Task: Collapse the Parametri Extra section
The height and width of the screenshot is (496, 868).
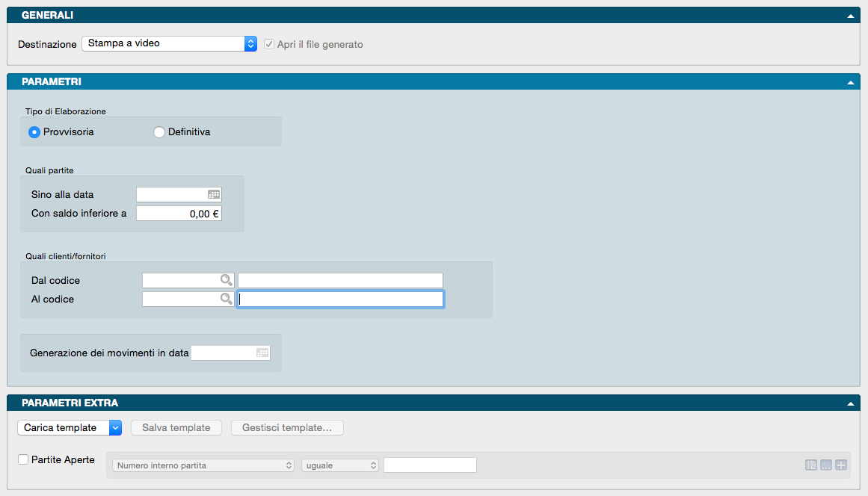Action: pos(850,403)
